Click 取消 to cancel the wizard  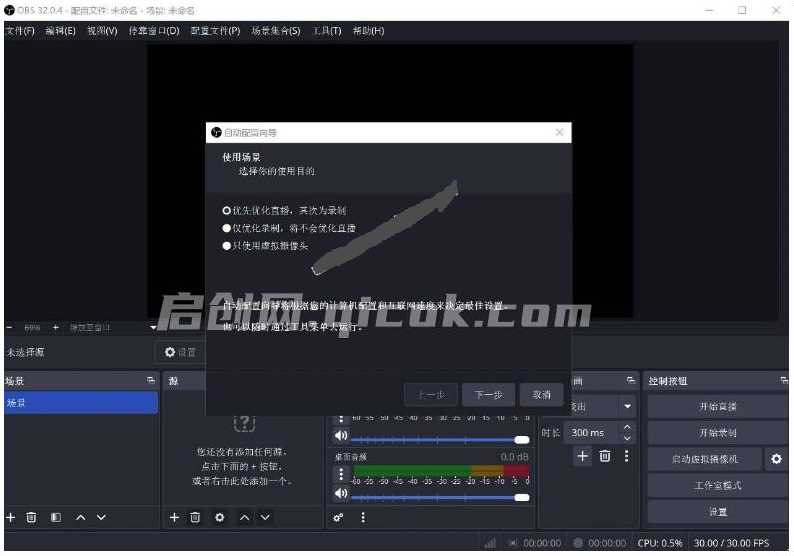click(541, 394)
